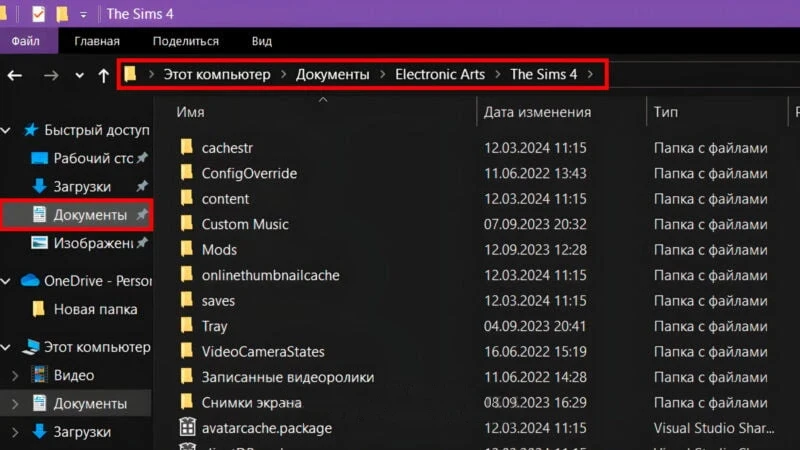Click the forward navigation arrow
This screenshot has width=800, height=450.
pos(51,76)
